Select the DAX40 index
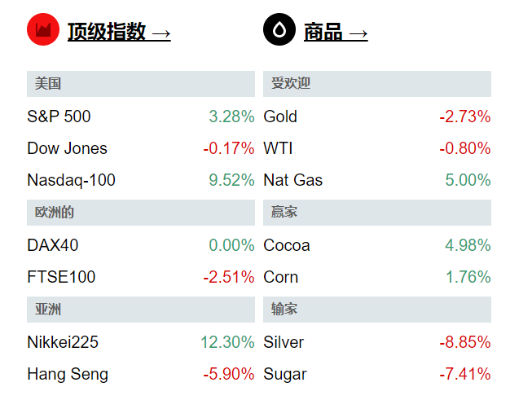 [x=53, y=245]
